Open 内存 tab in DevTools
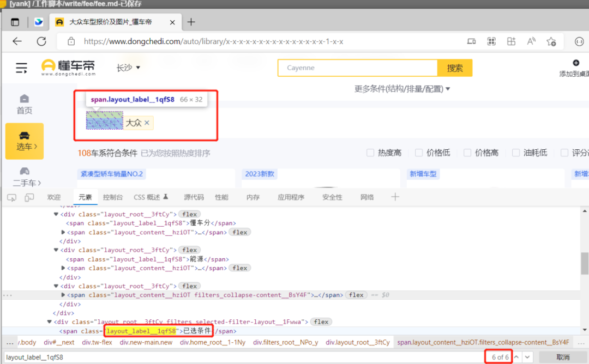The height and width of the screenshot is (364, 589). 253,197
